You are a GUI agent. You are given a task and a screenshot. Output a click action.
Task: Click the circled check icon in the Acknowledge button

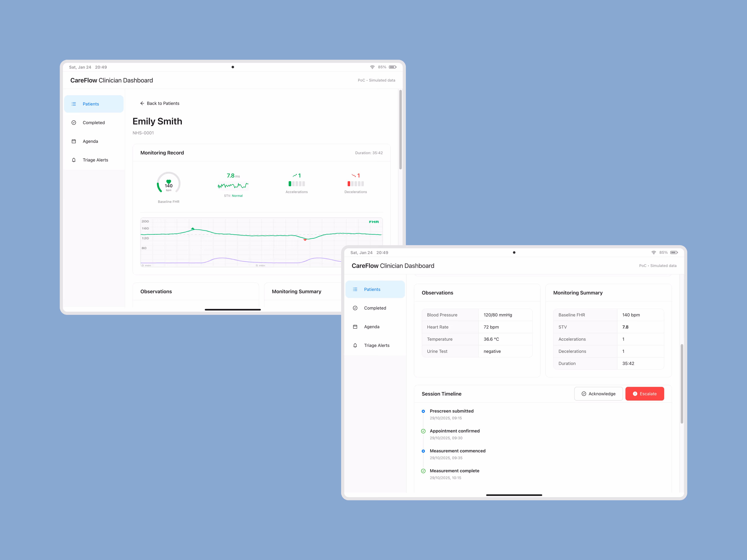coord(584,394)
